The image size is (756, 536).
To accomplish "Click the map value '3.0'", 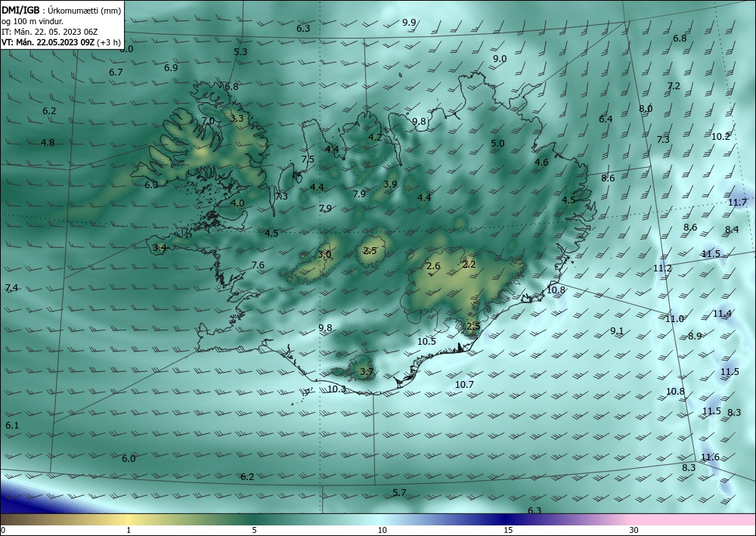I will point(324,255).
